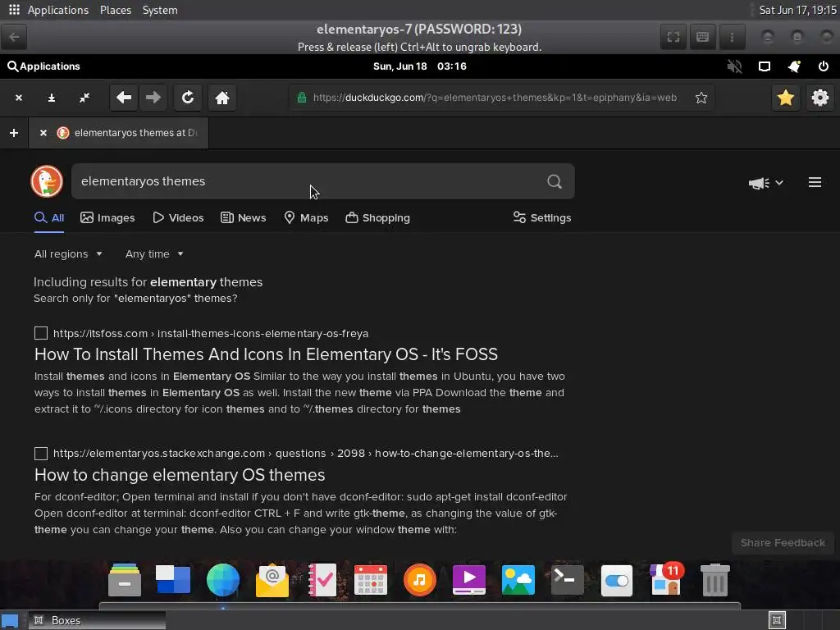Launch Terminal from the dock
This screenshot has height=630, width=840.
(x=568, y=580)
